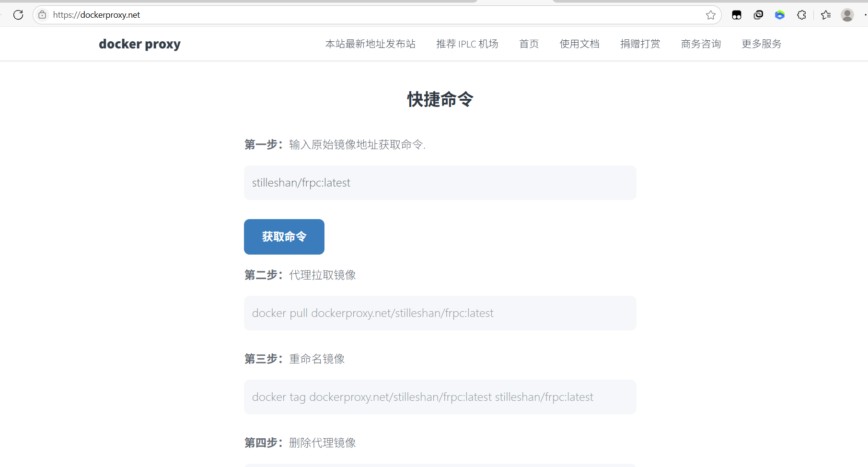The height and width of the screenshot is (467, 868).
Task: Open the circular swirl extension icon
Action: point(758,15)
